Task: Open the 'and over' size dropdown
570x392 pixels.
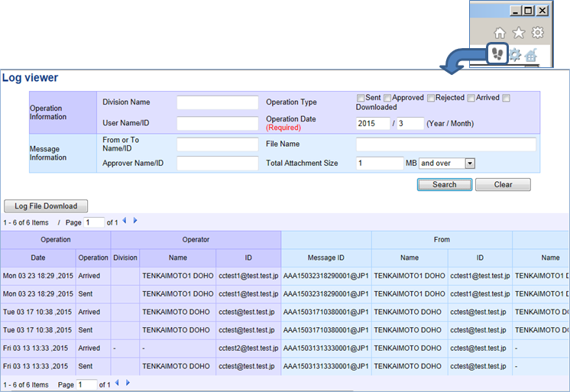Action: pos(447,164)
